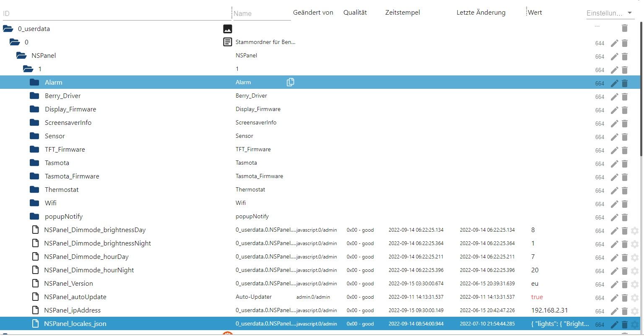Edit Tasmota_Firmware pencil icon
This screenshot has width=644, height=336.
click(614, 177)
